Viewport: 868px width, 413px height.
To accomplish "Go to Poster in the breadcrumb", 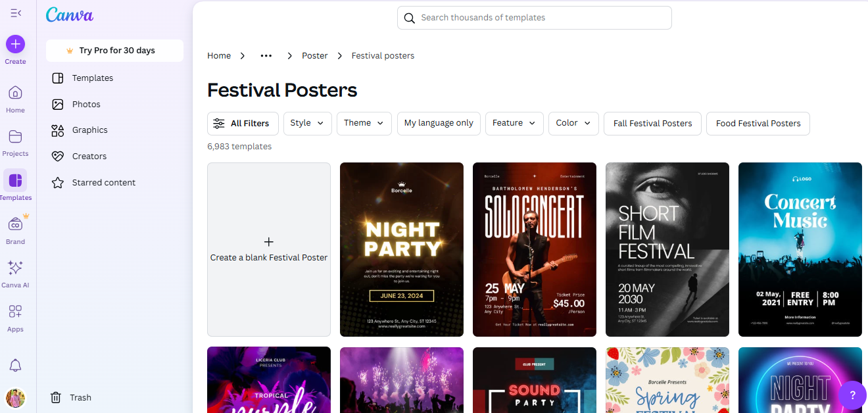I will point(314,55).
